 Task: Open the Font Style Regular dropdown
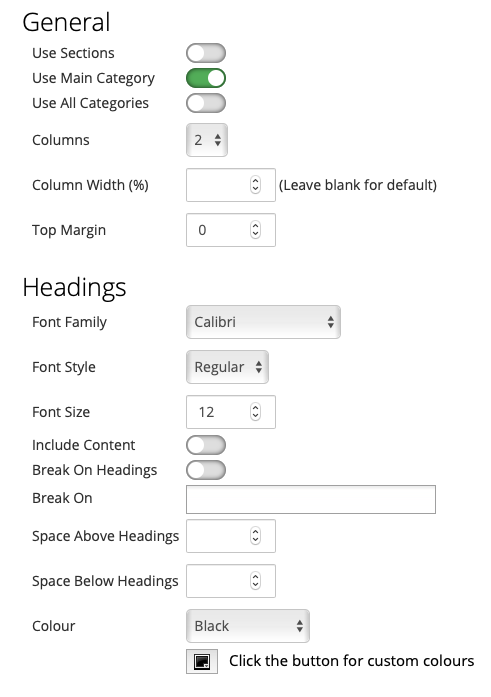[228, 367]
